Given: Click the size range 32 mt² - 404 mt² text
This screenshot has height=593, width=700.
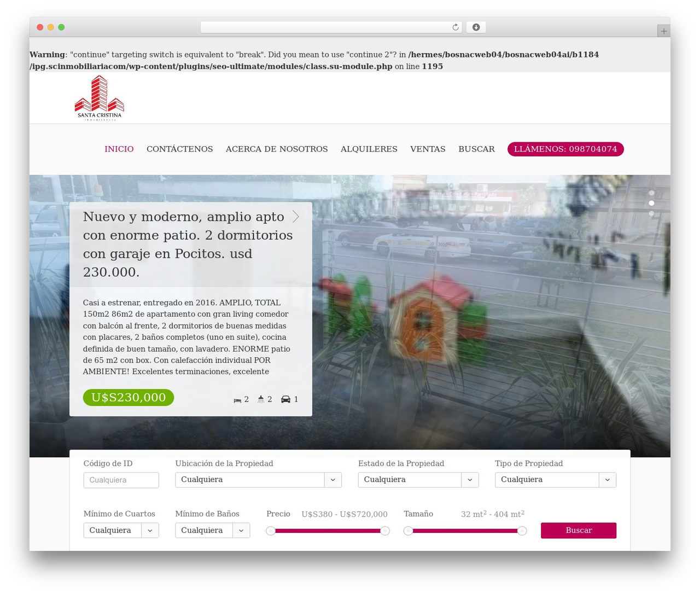Looking at the screenshot, I should [x=493, y=514].
